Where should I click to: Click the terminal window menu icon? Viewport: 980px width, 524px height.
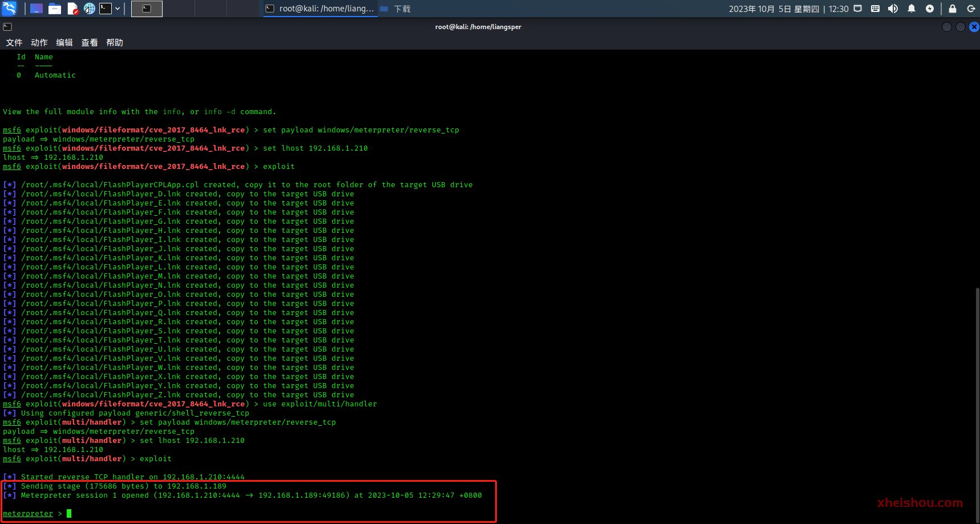[x=7, y=27]
